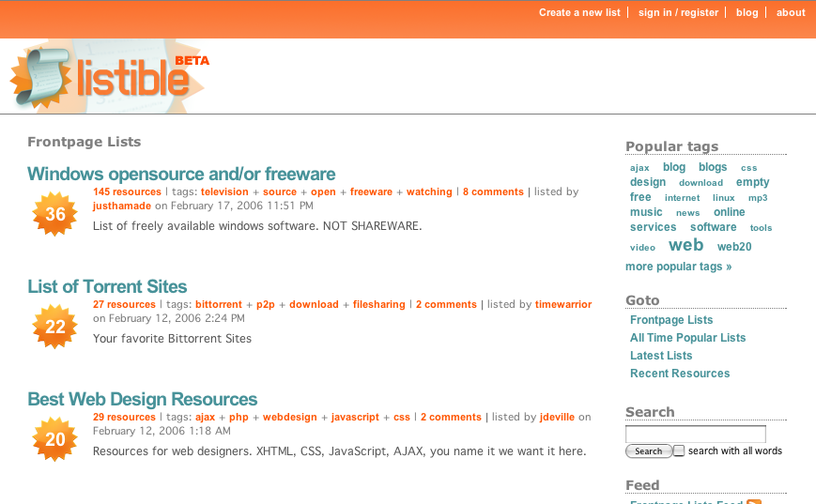Click the php tag
Image resolution: width=816 pixels, height=504 pixels.
pos(239,418)
